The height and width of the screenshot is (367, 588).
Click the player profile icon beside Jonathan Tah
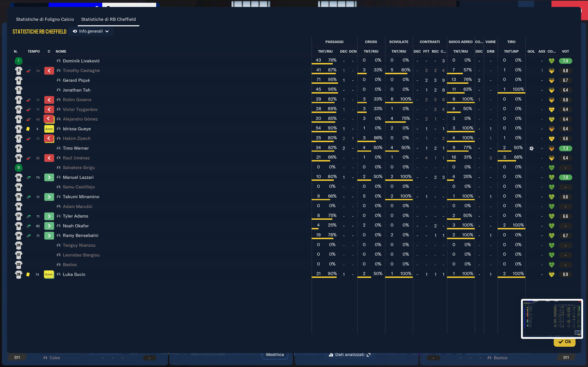click(59, 90)
